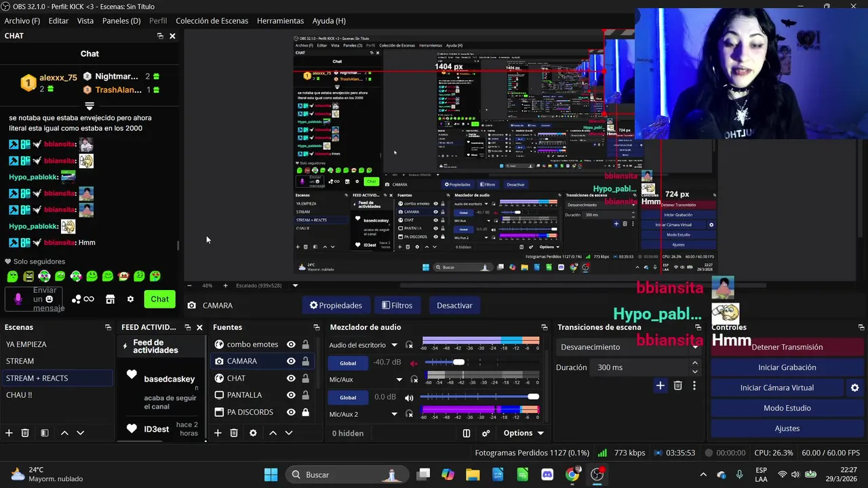Hide the CAMARA source with eye icon

[291, 361]
